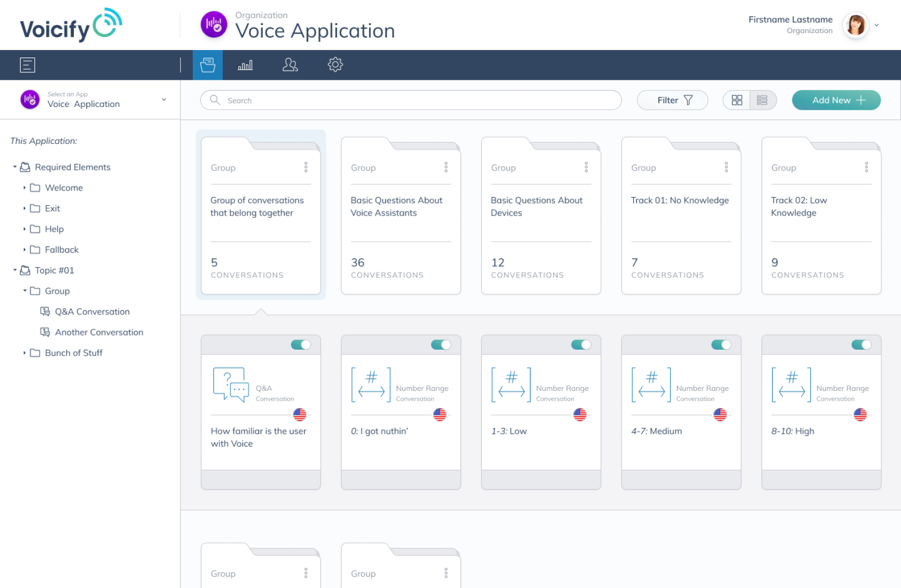
Task: Click Number Range icon on '0: I got nuthin'' card
Action: [371, 385]
